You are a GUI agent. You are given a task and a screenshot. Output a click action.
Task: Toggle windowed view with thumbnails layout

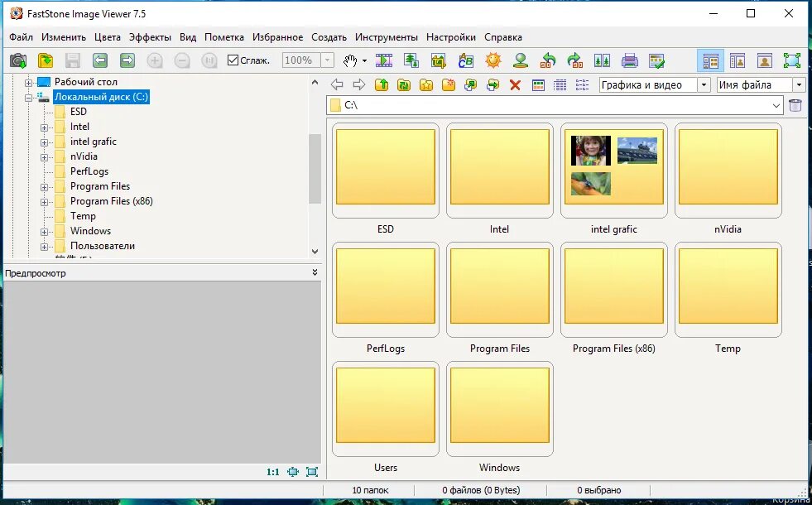coord(738,60)
